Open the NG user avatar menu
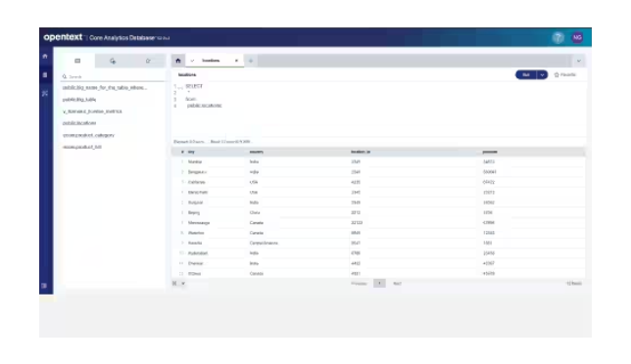The image size is (631, 364). 577,38
